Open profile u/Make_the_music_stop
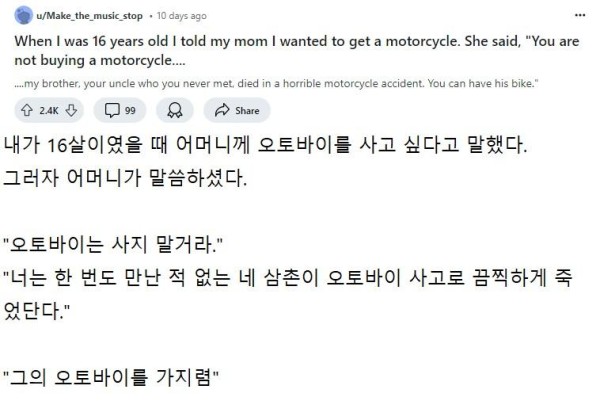The image size is (600, 420). [90, 16]
